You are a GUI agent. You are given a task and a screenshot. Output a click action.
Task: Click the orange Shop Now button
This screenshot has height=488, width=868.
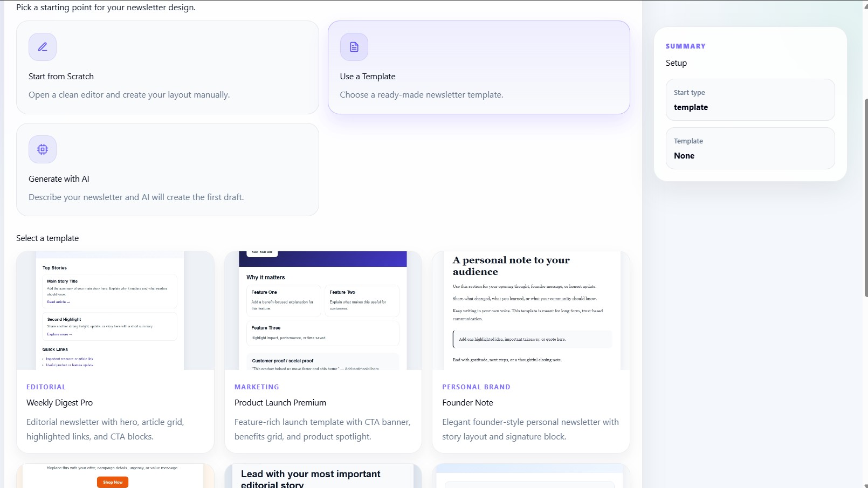tap(113, 482)
